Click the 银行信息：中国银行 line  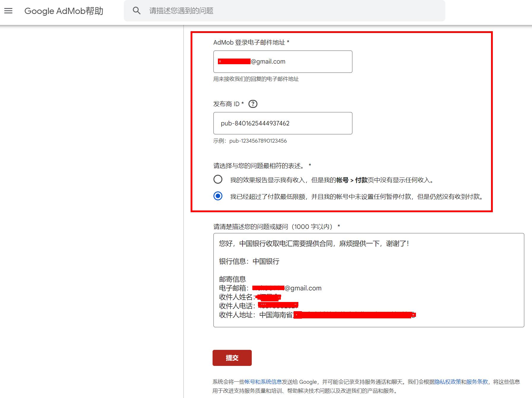(249, 261)
